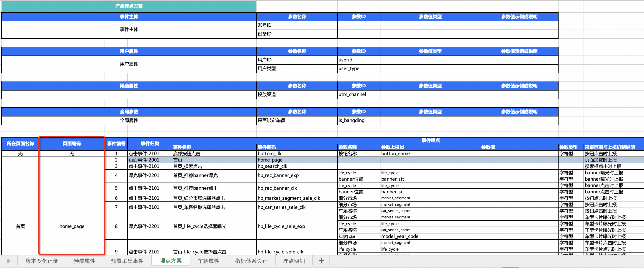Add a new sheet with the plus icon

click(x=321, y=261)
